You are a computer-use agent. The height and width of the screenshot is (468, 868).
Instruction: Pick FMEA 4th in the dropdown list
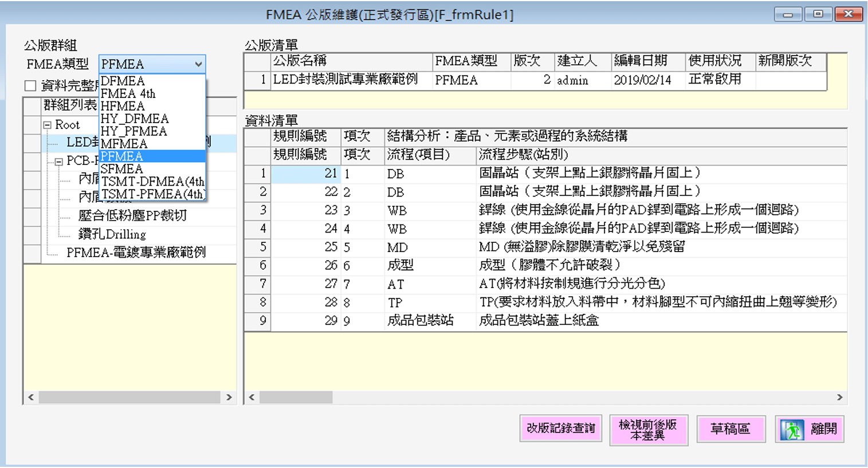click(x=128, y=94)
